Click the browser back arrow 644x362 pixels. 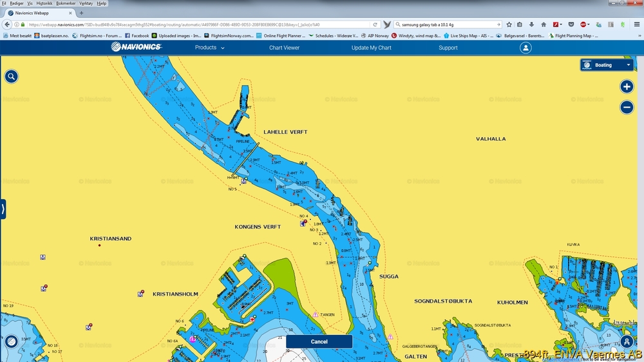tap(7, 24)
